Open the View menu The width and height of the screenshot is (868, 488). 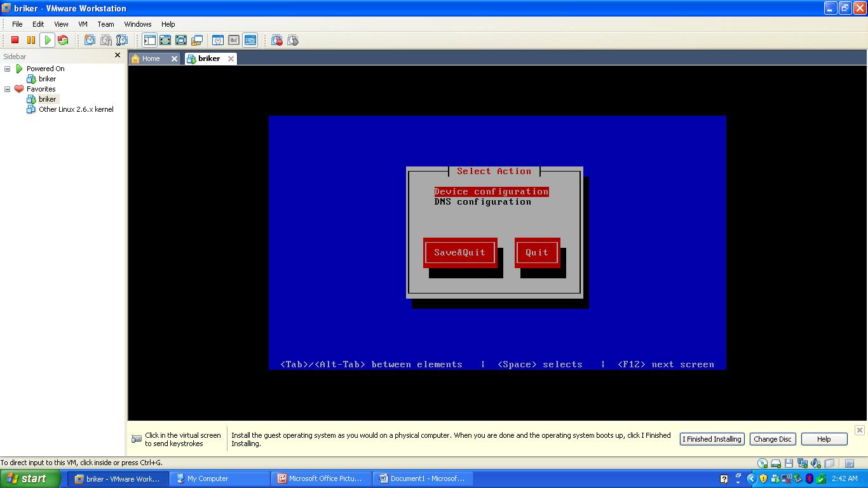tap(61, 24)
